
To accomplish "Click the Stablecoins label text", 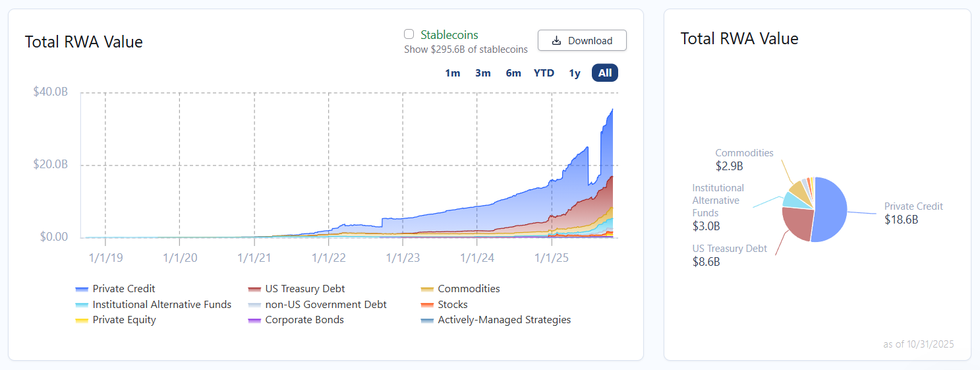I will tap(449, 35).
